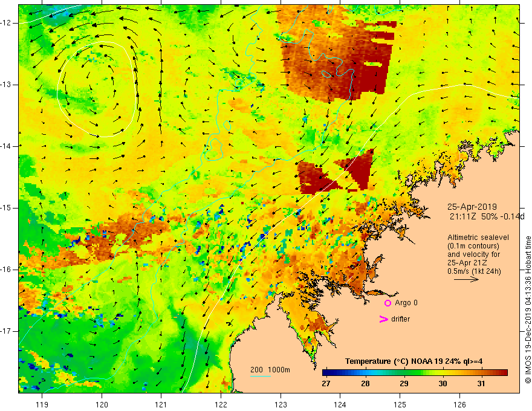Click the '119' longitude axis label
This screenshot has width=532, height=411.
pos(42,404)
